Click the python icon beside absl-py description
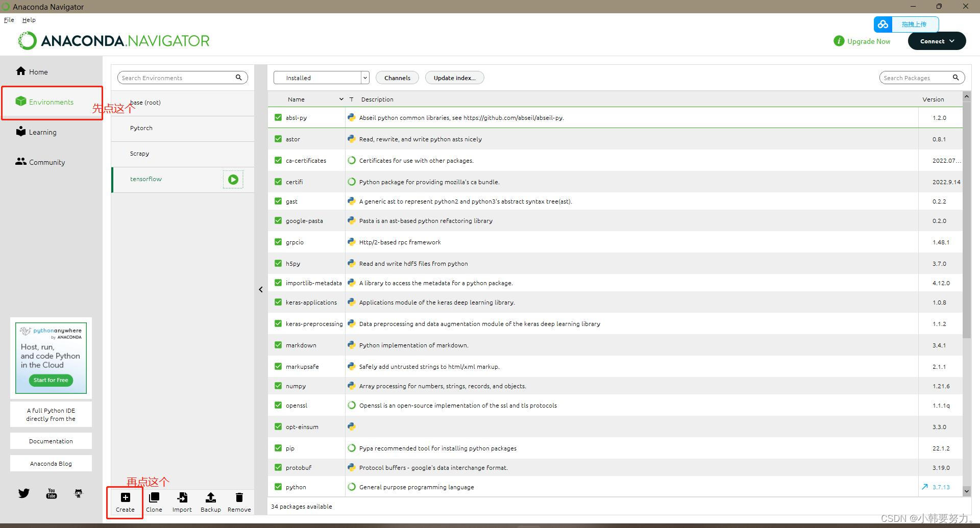The width and height of the screenshot is (980, 528). tap(352, 117)
